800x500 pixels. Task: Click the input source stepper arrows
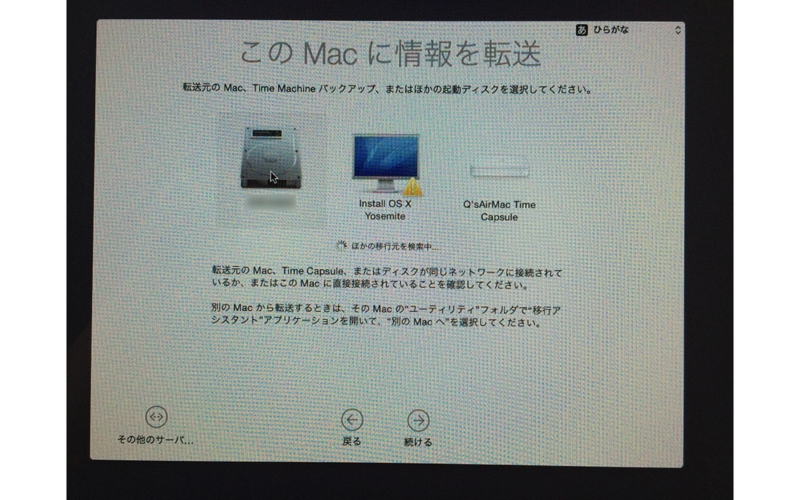678,30
